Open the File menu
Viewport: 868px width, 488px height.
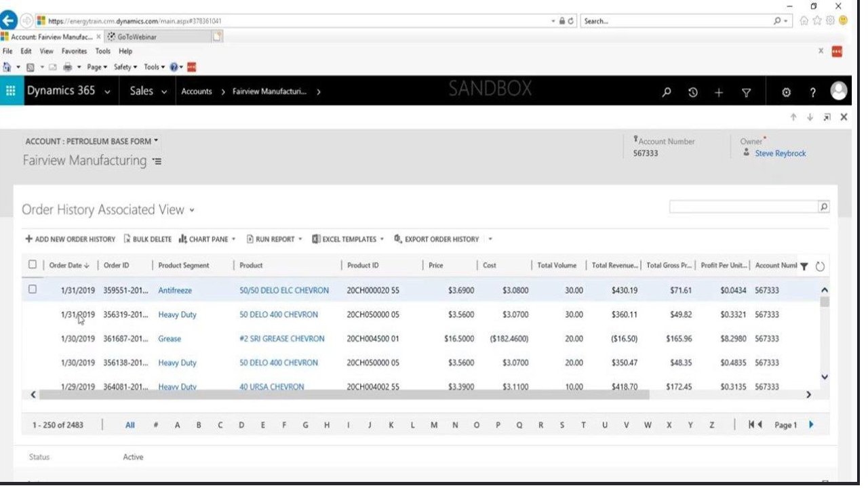pos(8,52)
